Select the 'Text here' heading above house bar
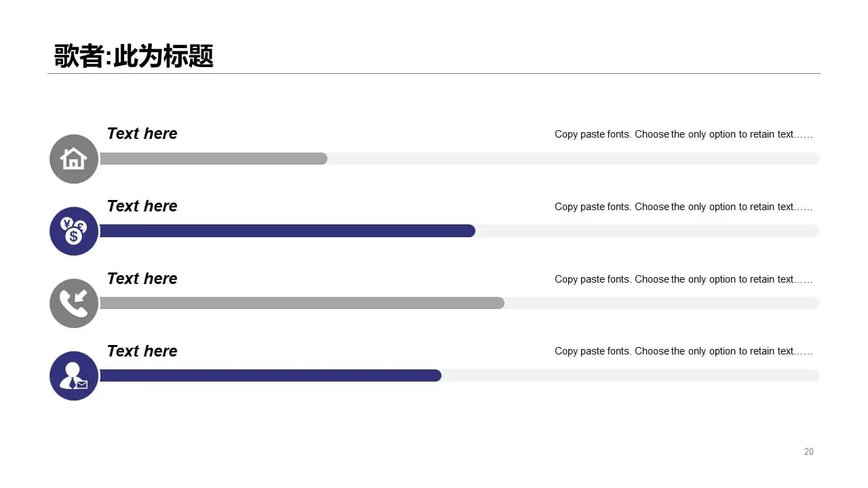This screenshot has height=488, width=868. [x=142, y=134]
